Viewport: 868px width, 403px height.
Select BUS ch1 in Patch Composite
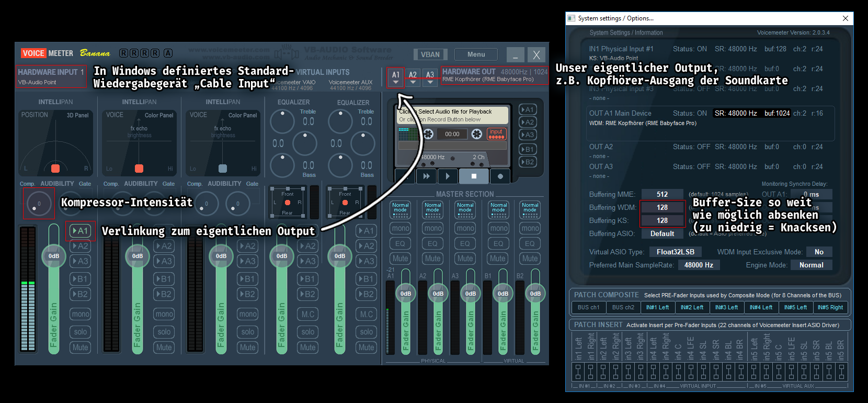click(589, 307)
